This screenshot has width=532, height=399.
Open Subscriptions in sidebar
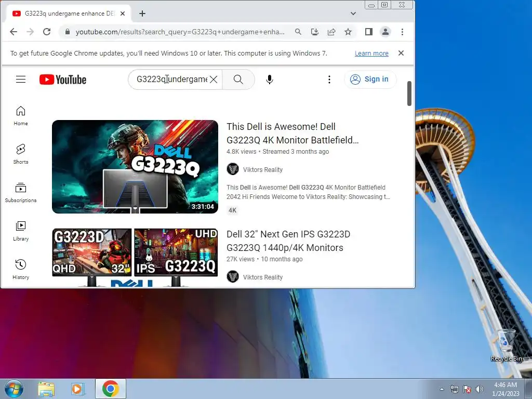click(x=21, y=193)
